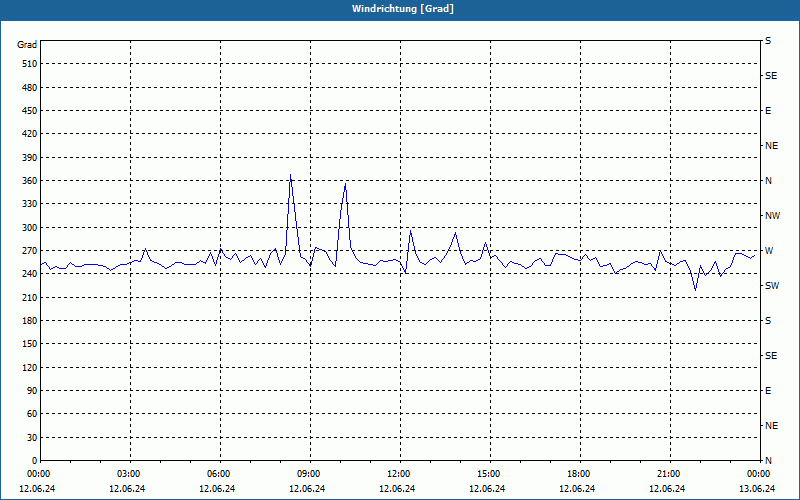Select the 180 degree axis label

[x=30, y=321]
